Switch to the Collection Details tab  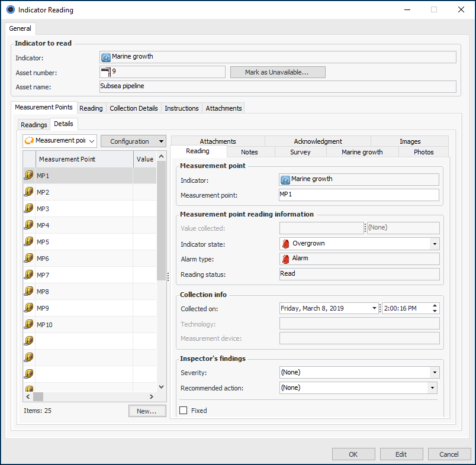pyautogui.click(x=134, y=108)
